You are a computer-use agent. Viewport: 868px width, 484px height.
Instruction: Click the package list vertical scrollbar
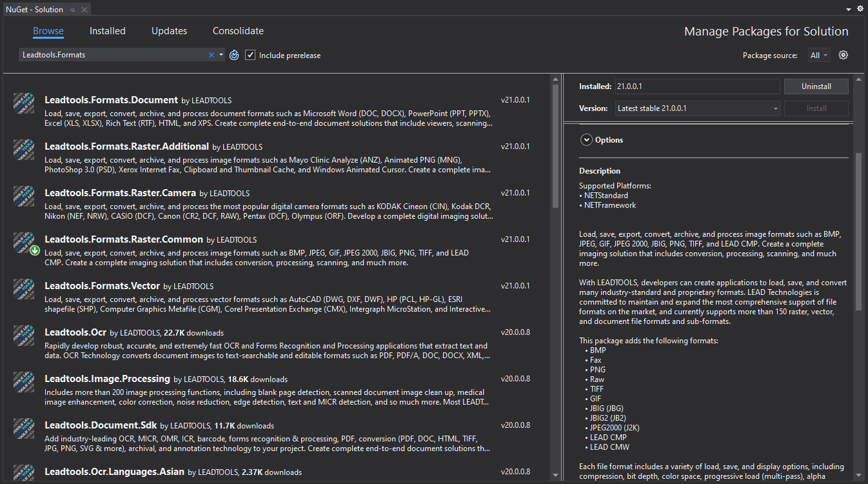point(555,146)
